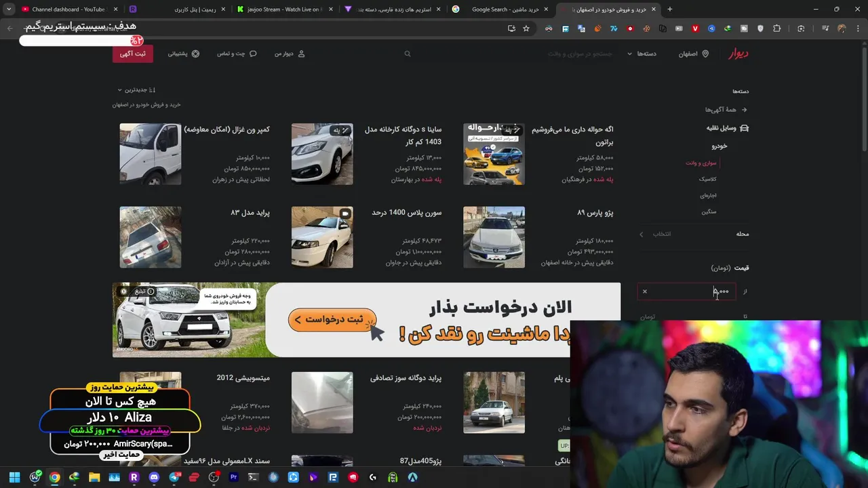Click the install app icon in address bar
Viewport: 868px width, 488px height.
click(511, 28)
